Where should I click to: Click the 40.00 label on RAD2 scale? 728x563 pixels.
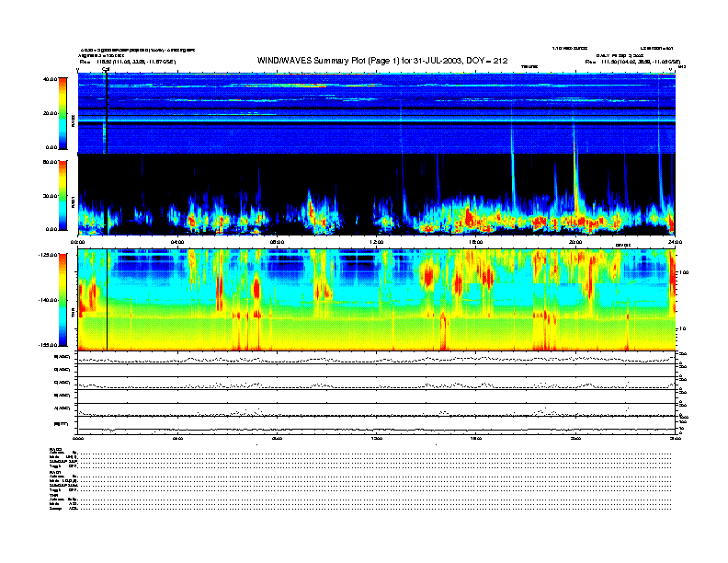click(50, 79)
